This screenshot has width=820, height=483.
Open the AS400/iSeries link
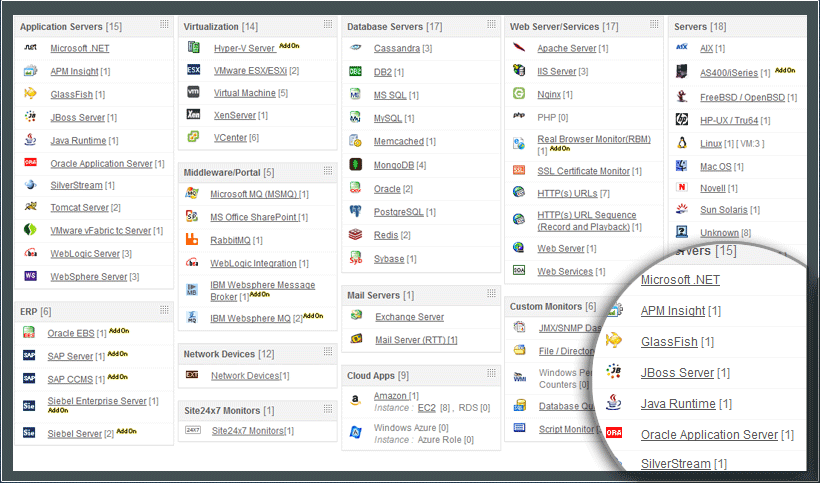pos(729,73)
